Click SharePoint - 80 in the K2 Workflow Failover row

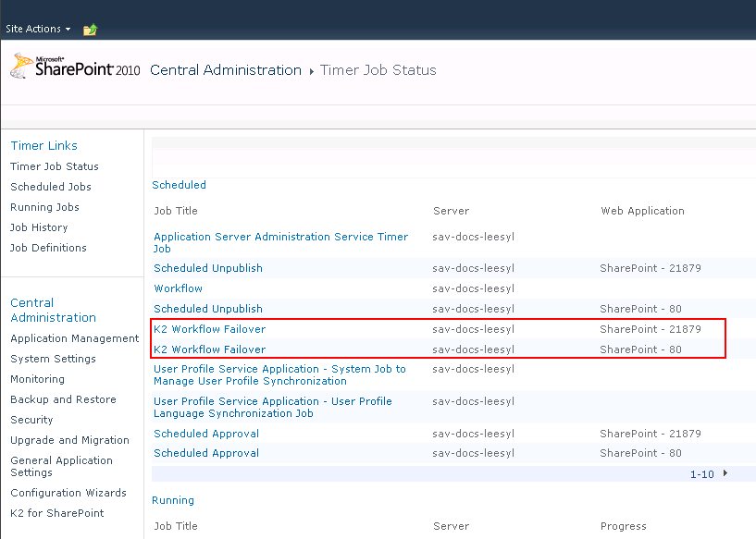pos(640,349)
